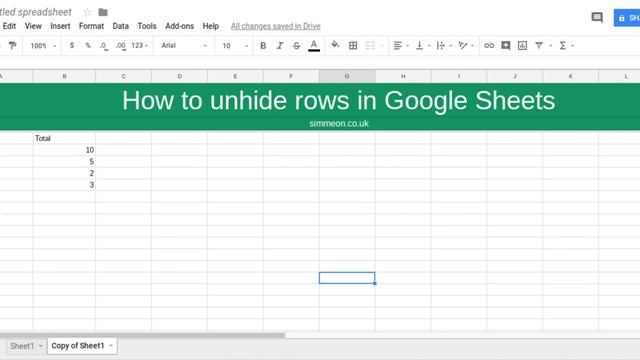Open the 123 number format dropdown
This screenshot has width=640, height=360.
140,45
